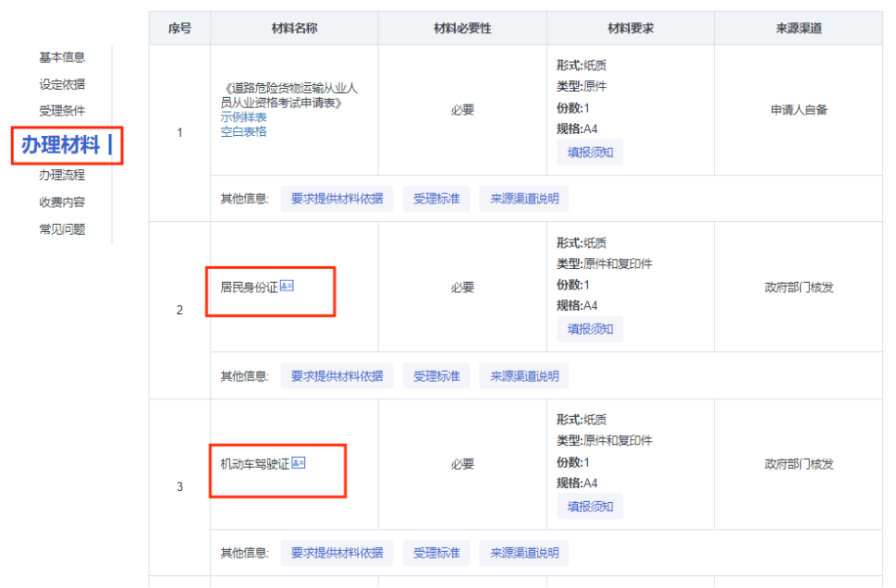
Task: Click 填报须知 in the 机动车驾驶证 row
Action: pos(590,507)
